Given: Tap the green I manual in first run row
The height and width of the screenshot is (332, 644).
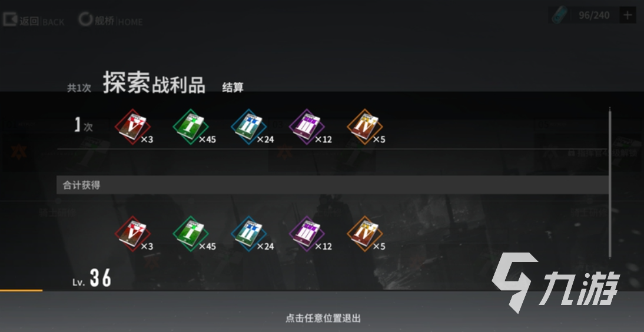Looking at the screenshot, I should click(191, 127).
